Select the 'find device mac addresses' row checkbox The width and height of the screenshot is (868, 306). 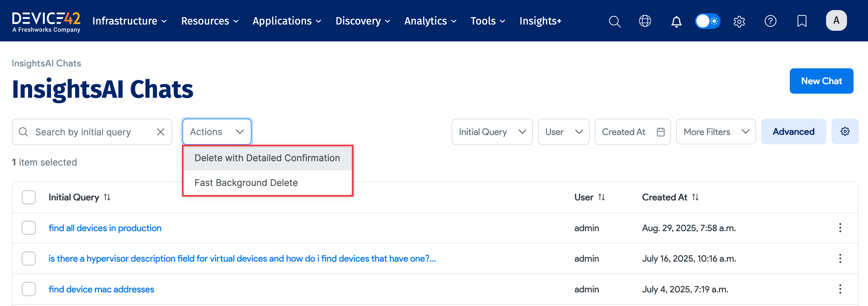(29, 289)
